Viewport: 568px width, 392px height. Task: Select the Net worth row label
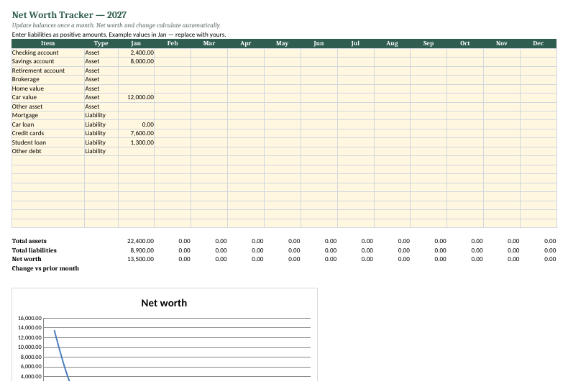tap(27, 259)
